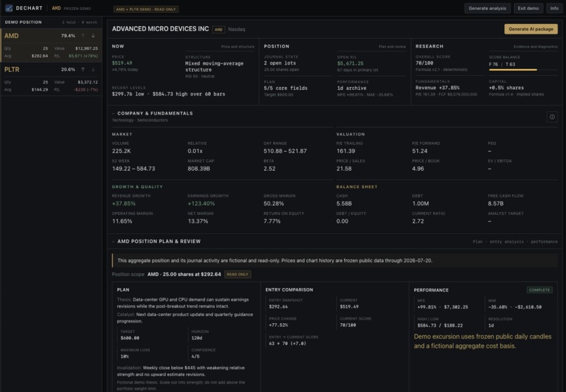Select the PLTR position row
The image size is (566, 392).
point(51,79)
